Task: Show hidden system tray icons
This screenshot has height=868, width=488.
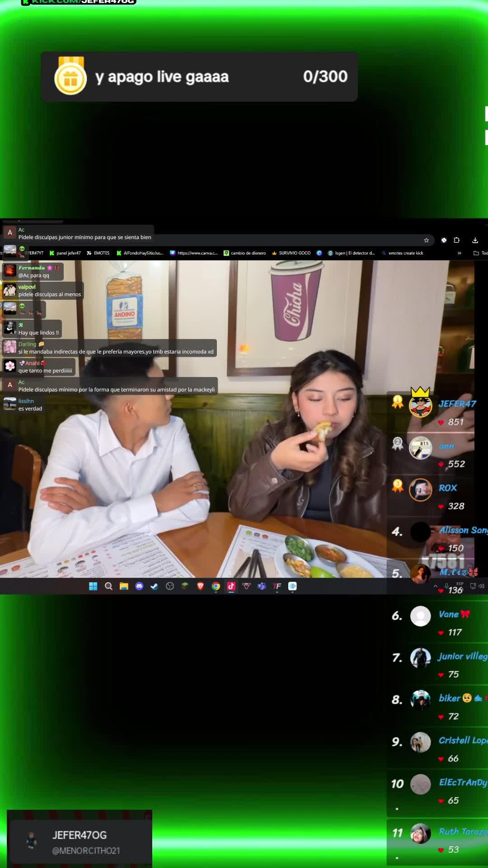Action: click(436, 586)
